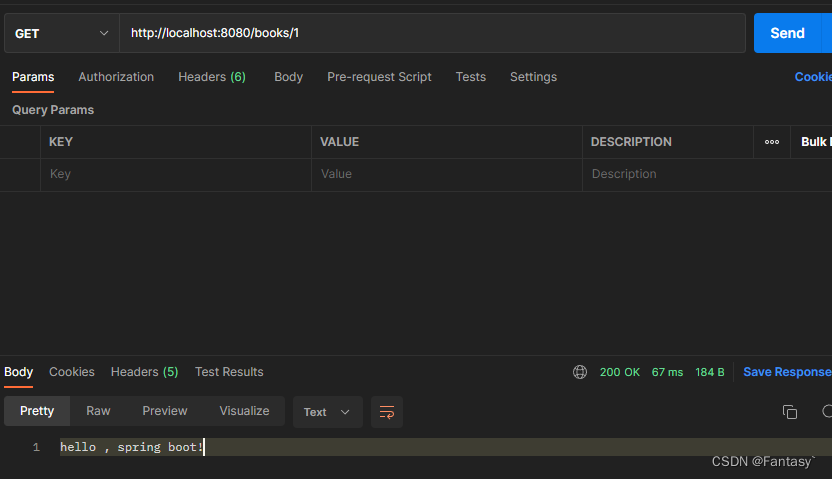Click the Key input cell
Viewport: 832px width, 479px height.
176,175
